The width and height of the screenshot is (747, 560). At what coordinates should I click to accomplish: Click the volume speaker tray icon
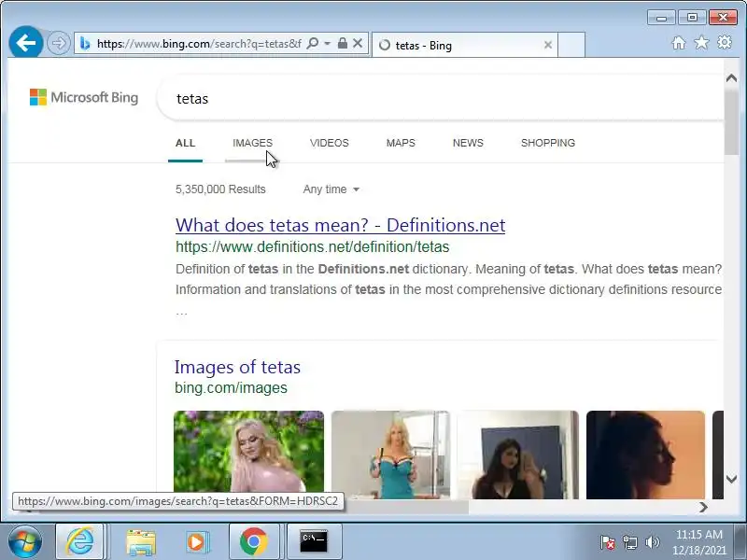[x=652, y=542]
